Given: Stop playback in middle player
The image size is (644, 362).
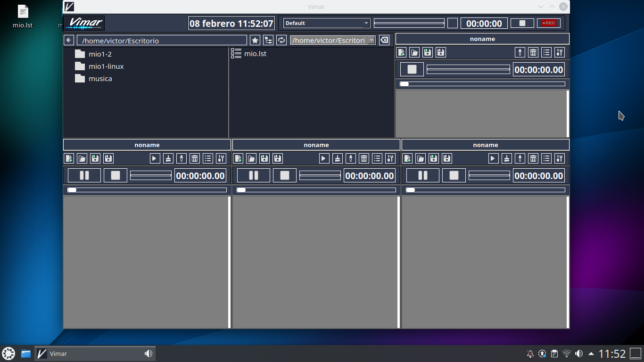Looking at the screenshot, I should click(x=285, y=175).
